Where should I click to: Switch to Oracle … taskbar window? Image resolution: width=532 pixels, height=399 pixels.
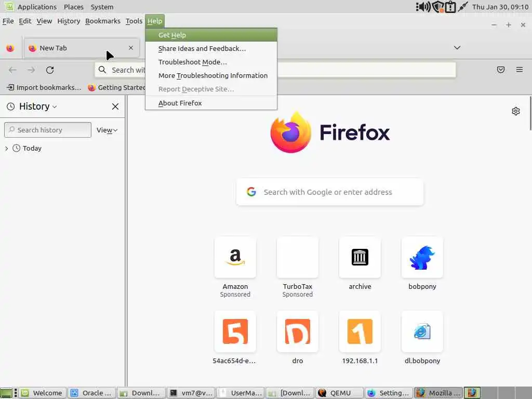[x=91, y=393]
